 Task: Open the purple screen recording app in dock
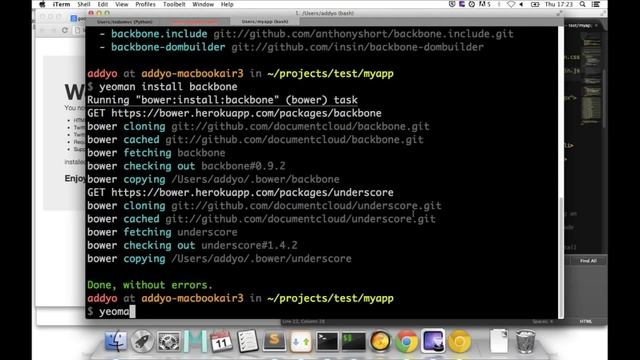(x=433, y=341)
